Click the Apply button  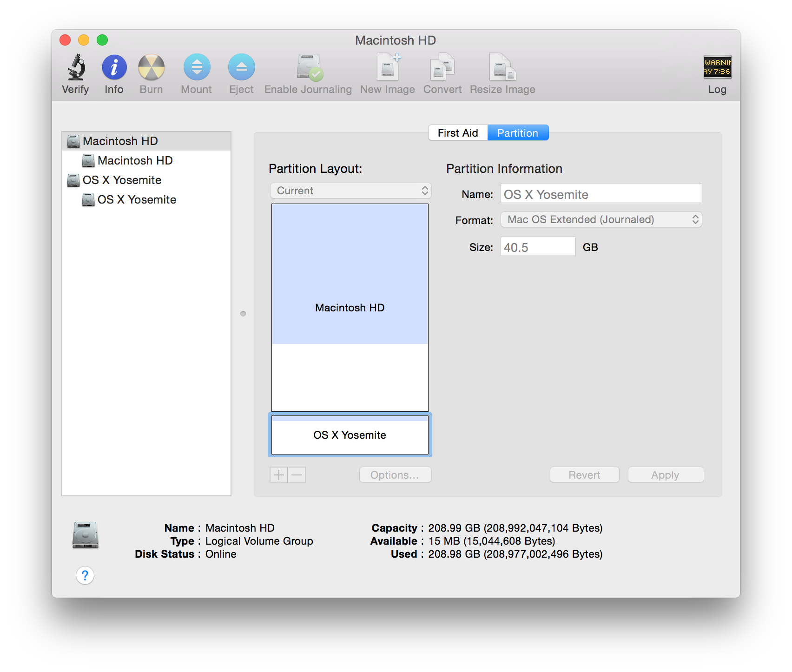coord(666,475)
